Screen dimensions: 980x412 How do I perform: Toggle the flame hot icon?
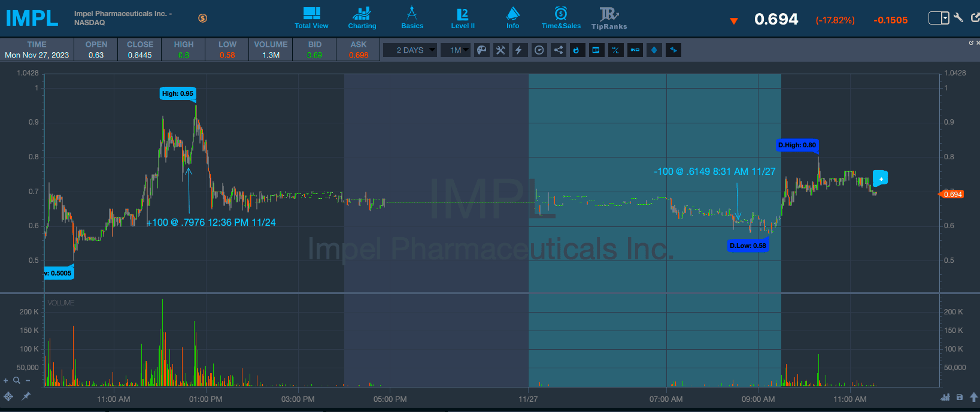click(x=577, y=50)
